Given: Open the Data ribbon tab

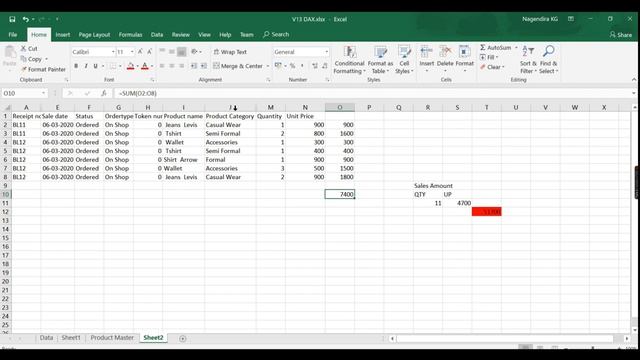Looking at the screenshot, I should pos(157,35).
